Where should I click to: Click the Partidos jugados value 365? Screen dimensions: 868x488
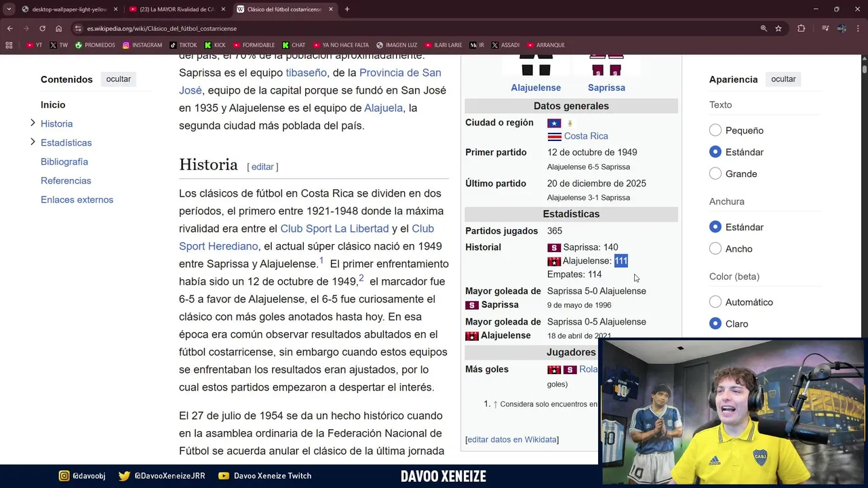[555, 231]
